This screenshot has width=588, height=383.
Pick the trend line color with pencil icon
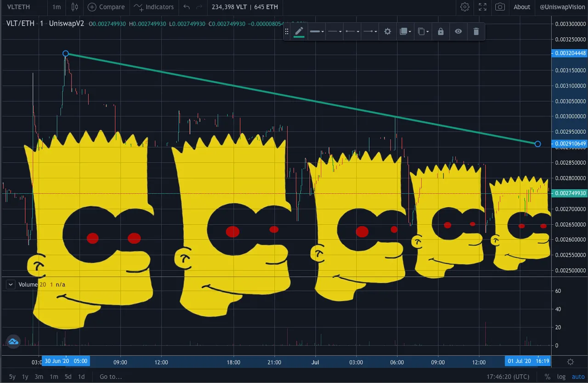pyautogui.click(x=299, y=31)
